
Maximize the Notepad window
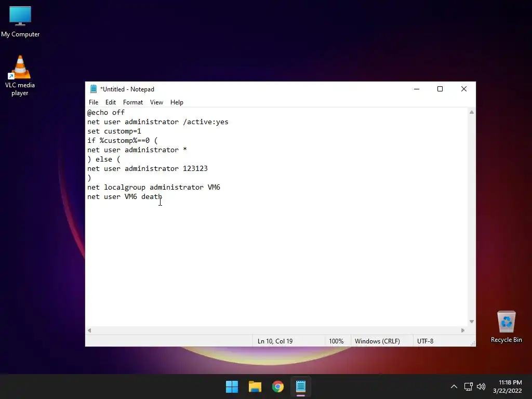(440, 89)
